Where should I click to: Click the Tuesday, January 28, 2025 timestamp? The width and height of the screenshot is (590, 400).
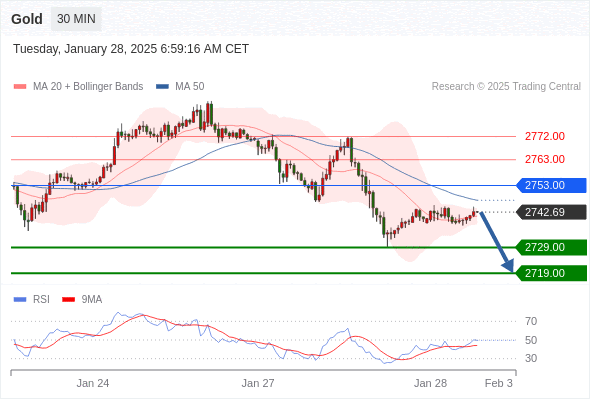[x=131, y=49]
